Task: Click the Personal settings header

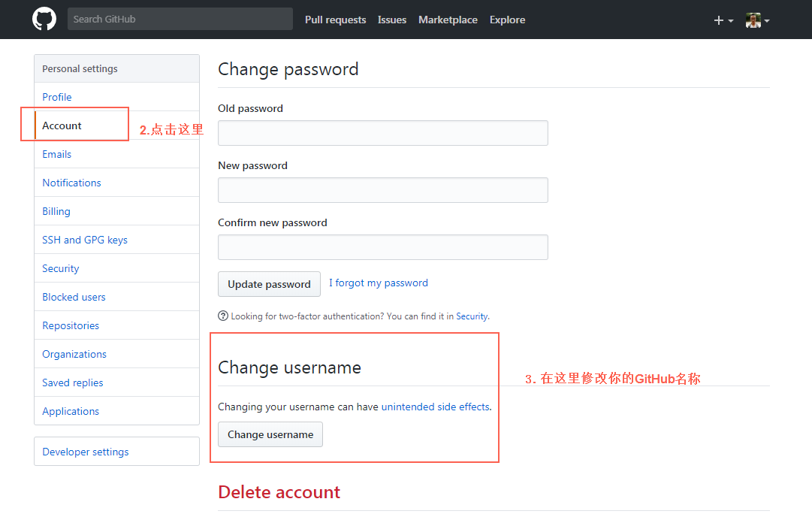Action: tap(116, 68)
